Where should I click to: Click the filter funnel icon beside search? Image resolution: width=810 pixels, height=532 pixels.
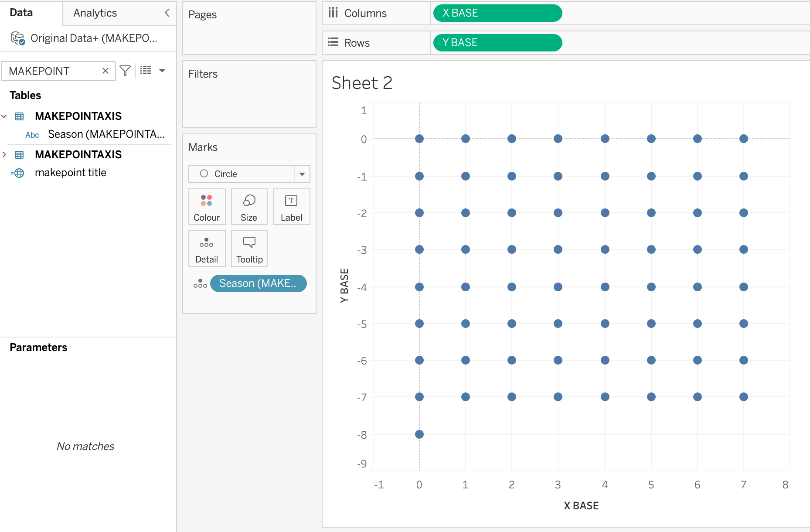[x=125, y=71]
